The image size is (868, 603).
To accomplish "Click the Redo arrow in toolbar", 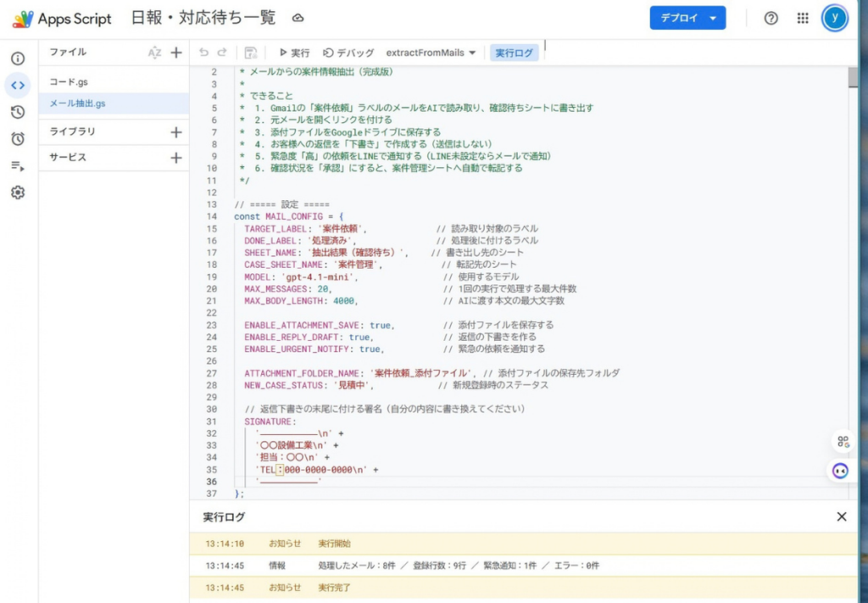I will (222, 53).
